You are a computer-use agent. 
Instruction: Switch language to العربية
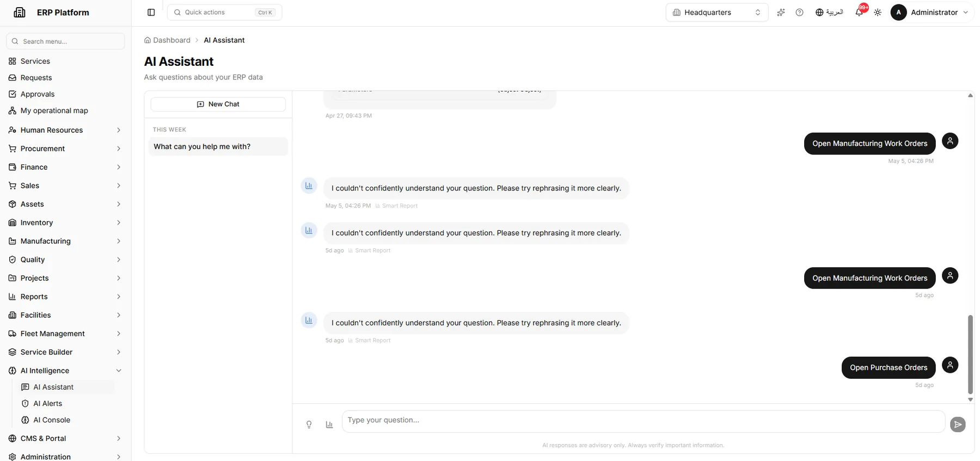(829, 13)
